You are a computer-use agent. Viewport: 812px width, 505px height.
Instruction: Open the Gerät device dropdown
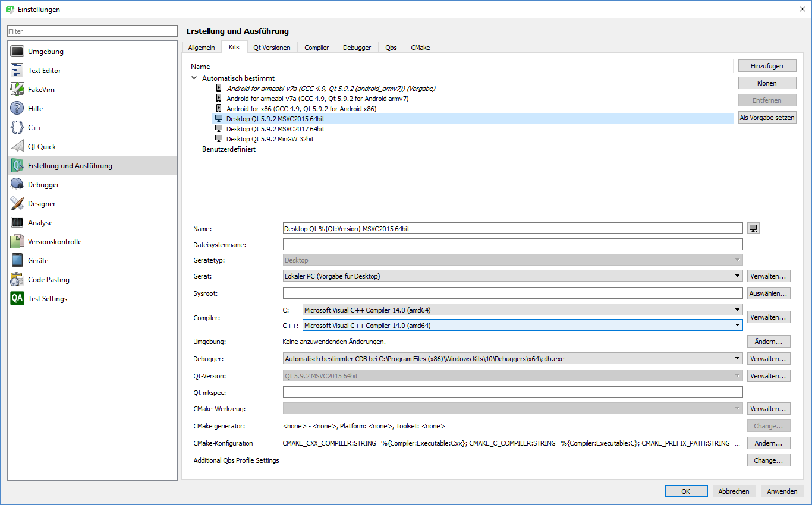(x=513, y=276)
